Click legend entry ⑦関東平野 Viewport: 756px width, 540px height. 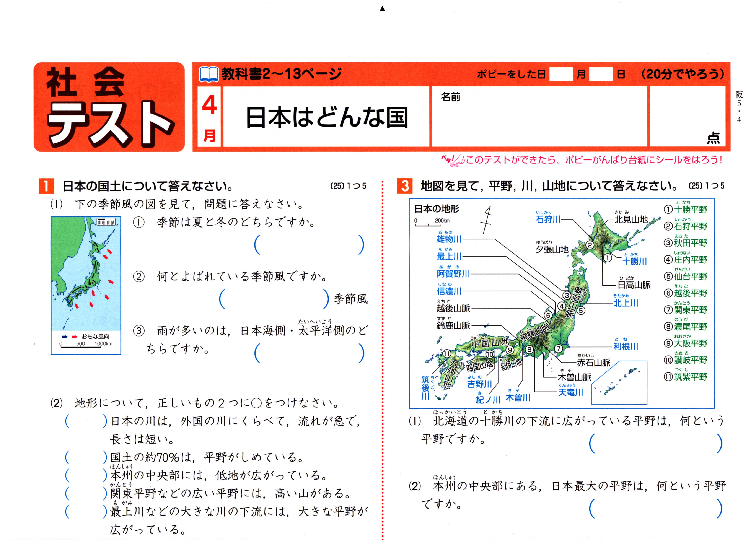click(x=686, y=308)
